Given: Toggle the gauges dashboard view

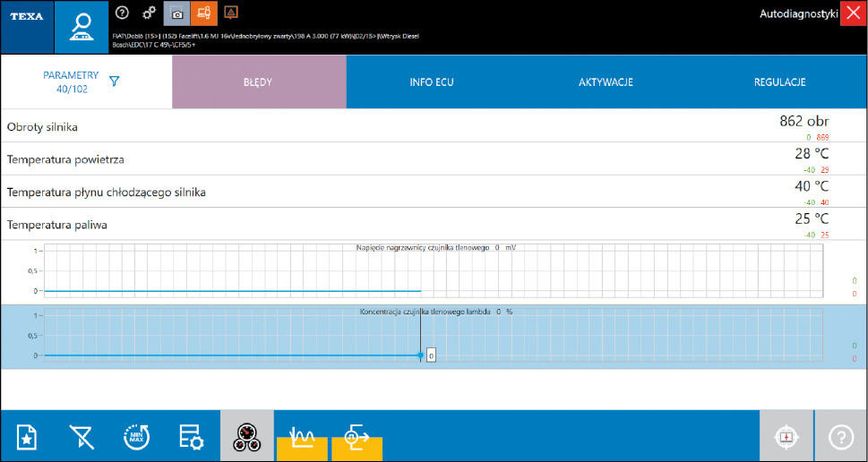Looking at the screenshot, I should tap(246, 436).
